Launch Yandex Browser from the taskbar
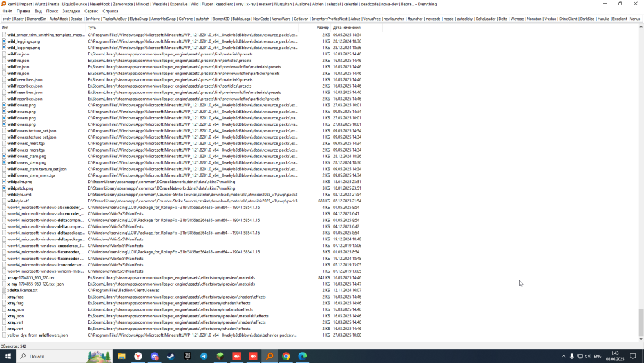The height and width of the screenshot is (363, 644). 138,356
